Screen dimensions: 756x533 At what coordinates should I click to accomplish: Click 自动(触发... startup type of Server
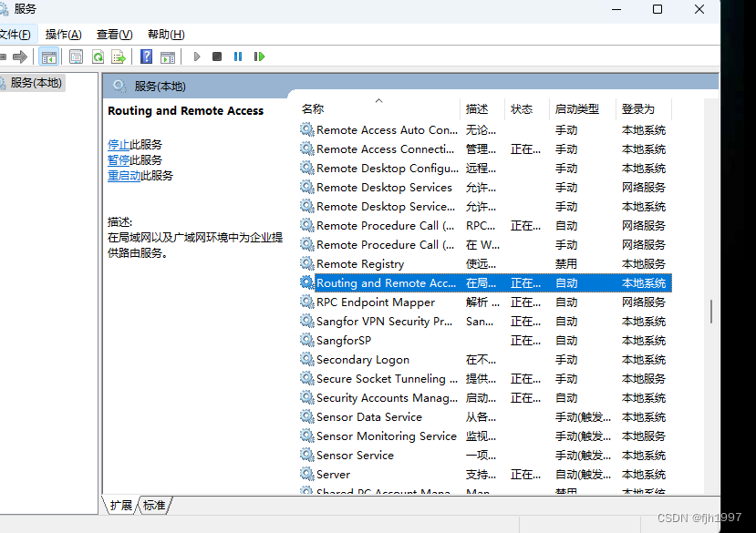click(x=583, y=474)
